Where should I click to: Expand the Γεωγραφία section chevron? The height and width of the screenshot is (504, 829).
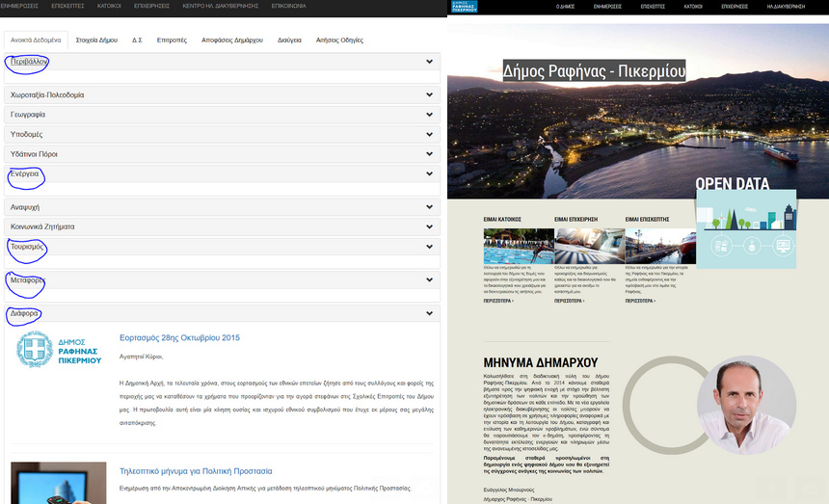coord(429,115)
